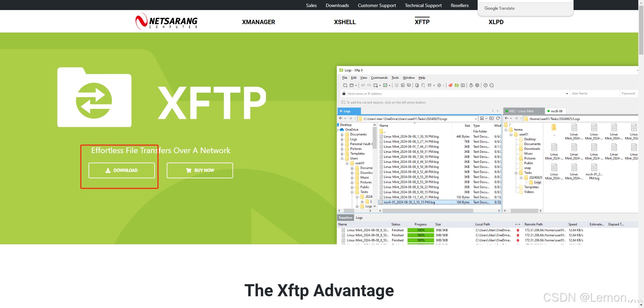Open the Downloads link in top bar
The width and height of the screenshot is (644, 308).
337,5
